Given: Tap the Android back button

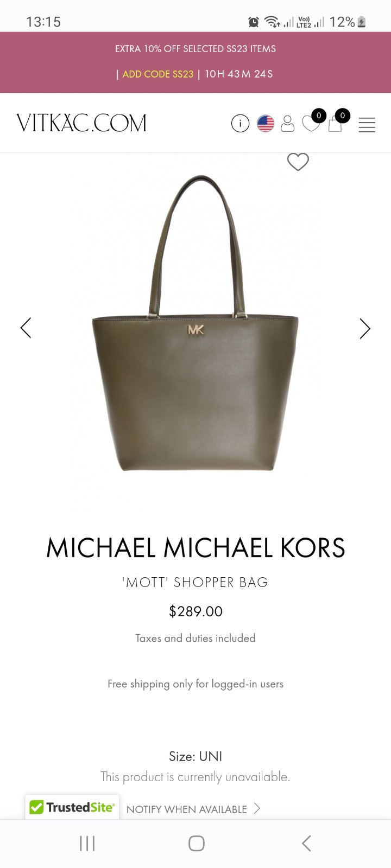Looking at the screenshot, I should tap(306, 843).
